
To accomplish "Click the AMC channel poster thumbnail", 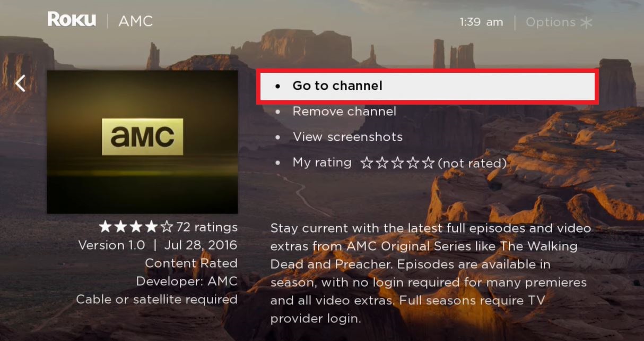I will pos(142,142).
